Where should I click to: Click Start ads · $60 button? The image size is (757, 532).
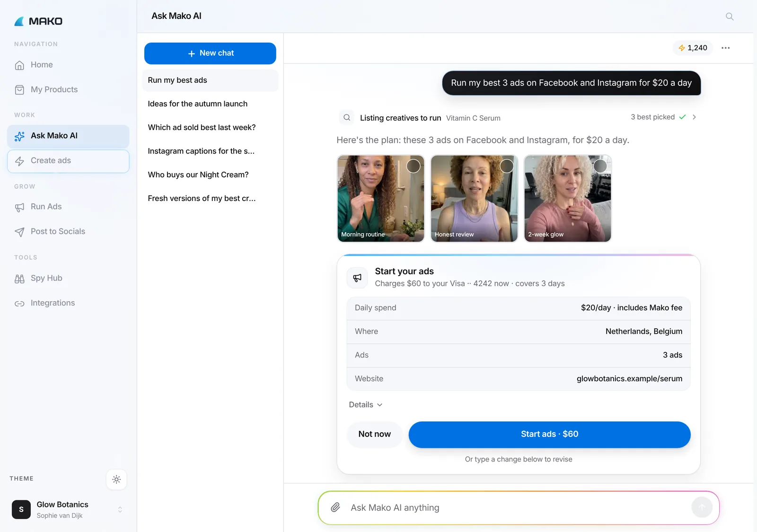coord(549,434)
